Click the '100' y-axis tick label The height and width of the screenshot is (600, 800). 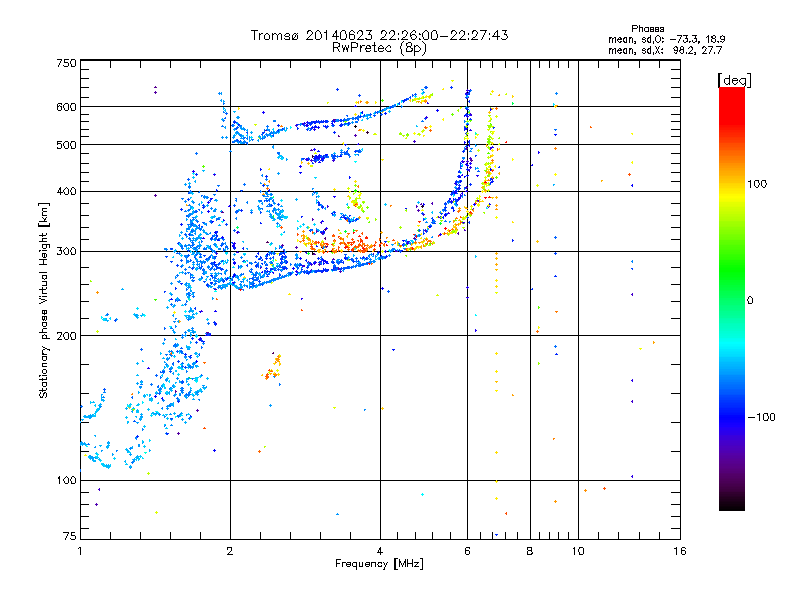(66, 481)
